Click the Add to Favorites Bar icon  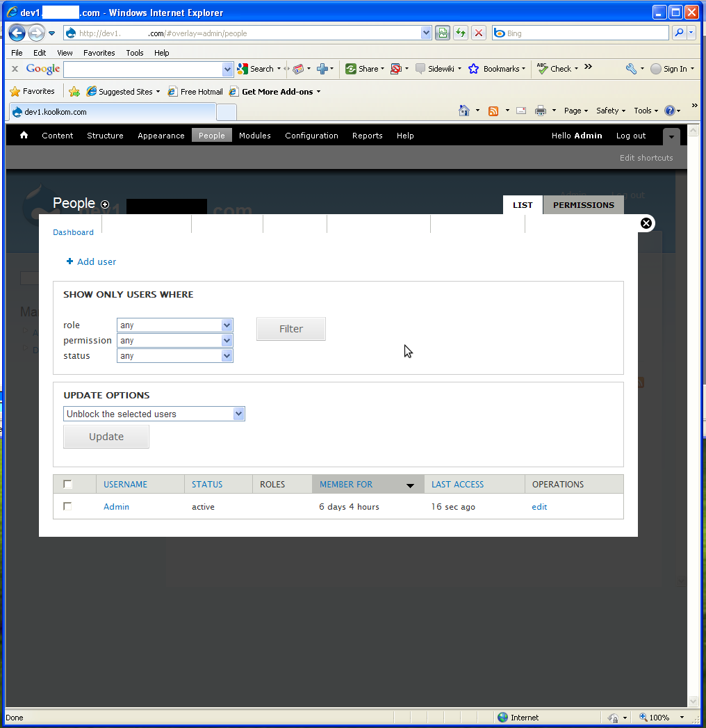74,92
